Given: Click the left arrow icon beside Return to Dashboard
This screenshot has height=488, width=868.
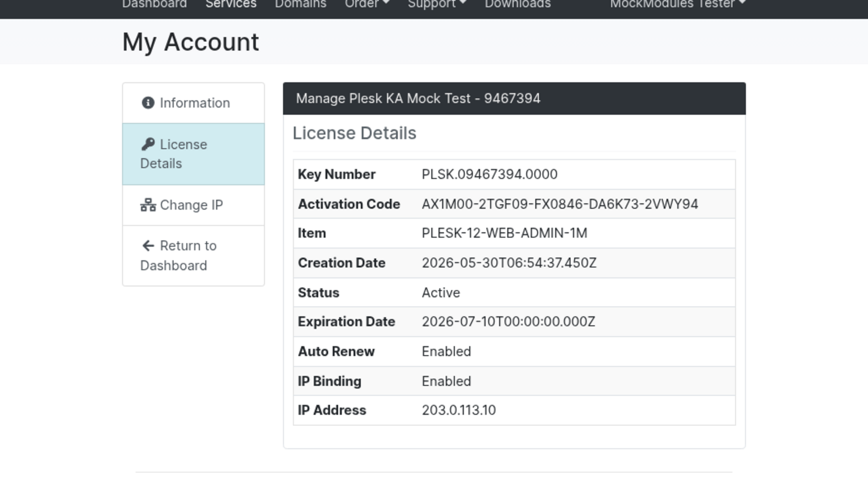Looking at the screenshot, I should click(x=148, y=246).
